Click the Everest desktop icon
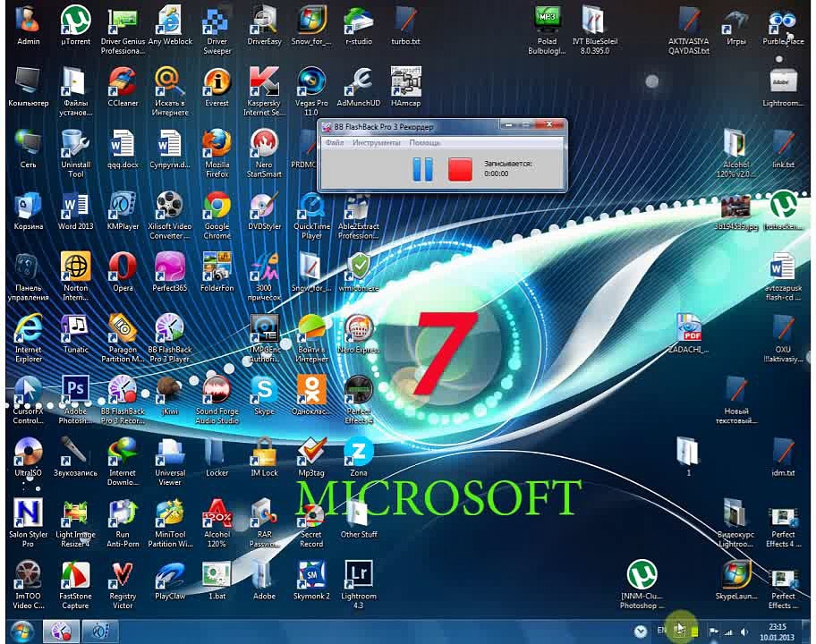816x644 pixels. [217, 87]
